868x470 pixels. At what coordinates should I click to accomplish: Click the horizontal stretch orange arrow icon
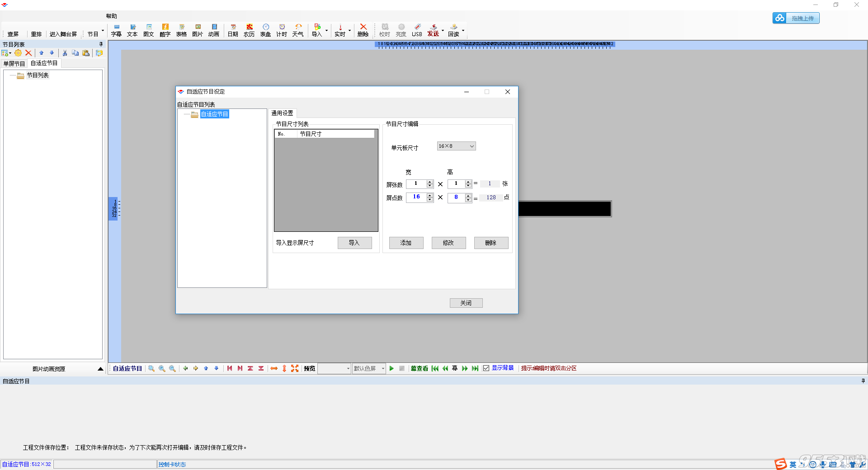click(274, 368)
